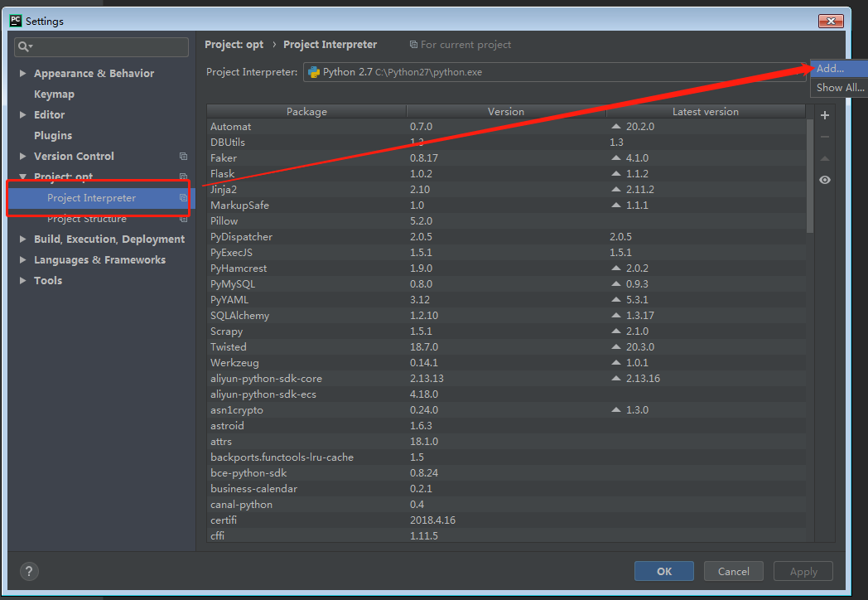Expand the Editor settings section

click(x=22, y=114)
